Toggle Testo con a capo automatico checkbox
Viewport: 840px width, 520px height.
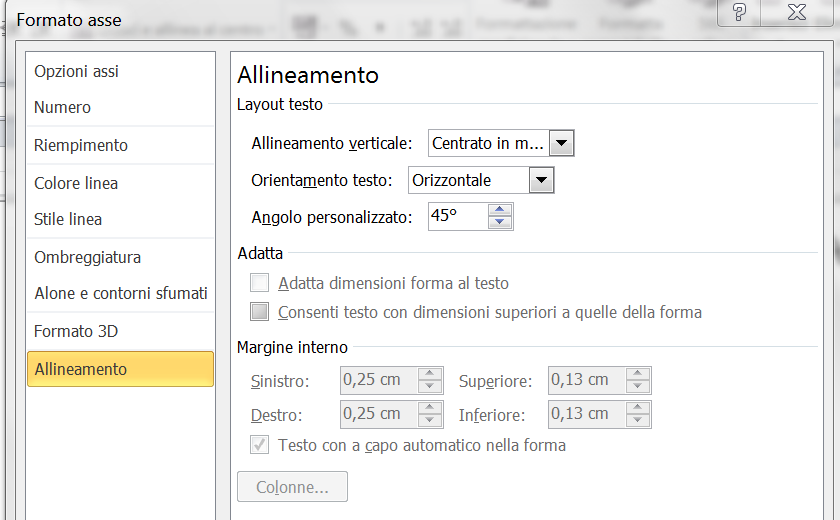coord(260,445)
